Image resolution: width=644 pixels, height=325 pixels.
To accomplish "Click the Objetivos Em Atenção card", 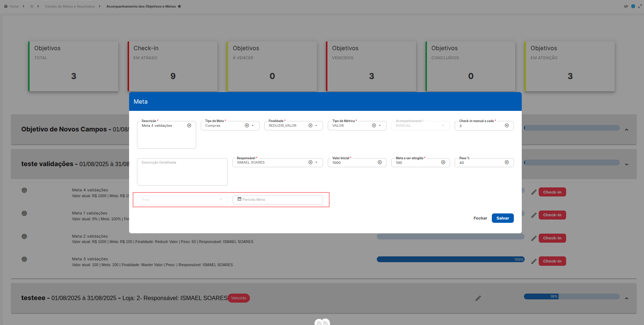I will point(570,66).
